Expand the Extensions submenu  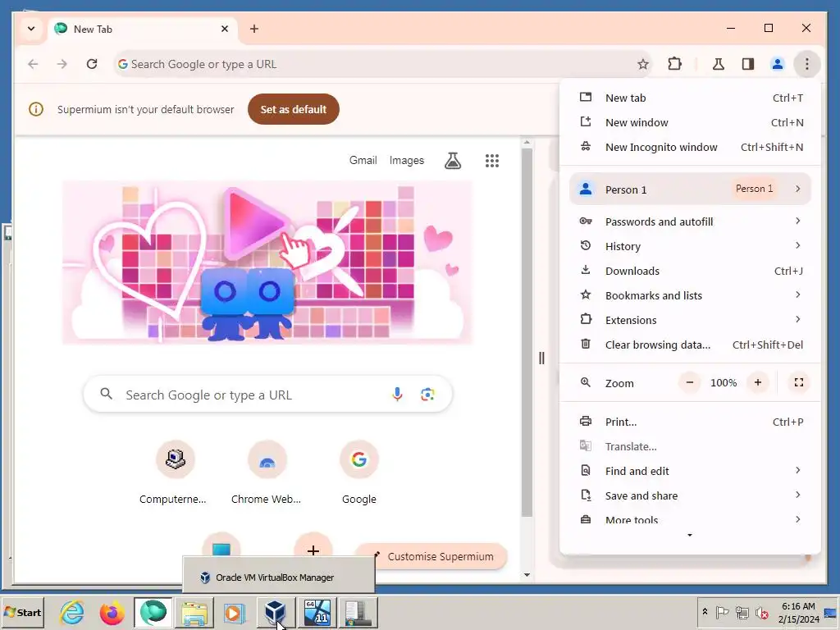[690, 321]
